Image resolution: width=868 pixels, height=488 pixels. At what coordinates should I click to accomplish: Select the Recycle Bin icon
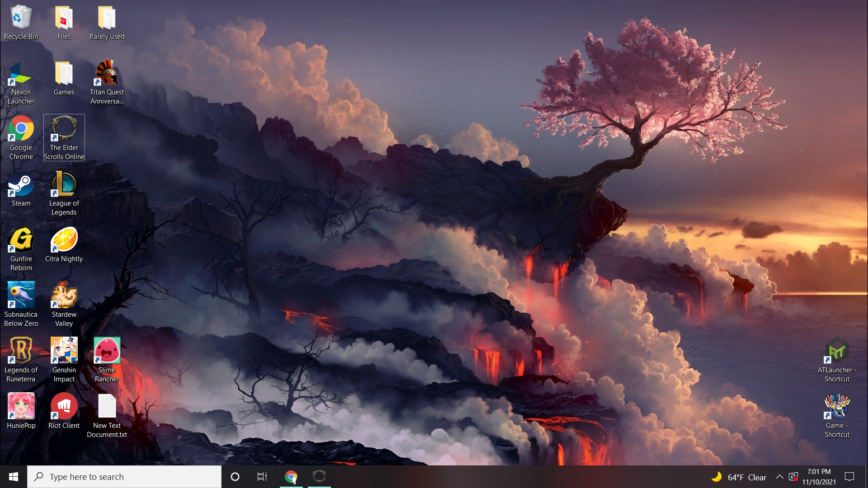[x=21, y=23]
